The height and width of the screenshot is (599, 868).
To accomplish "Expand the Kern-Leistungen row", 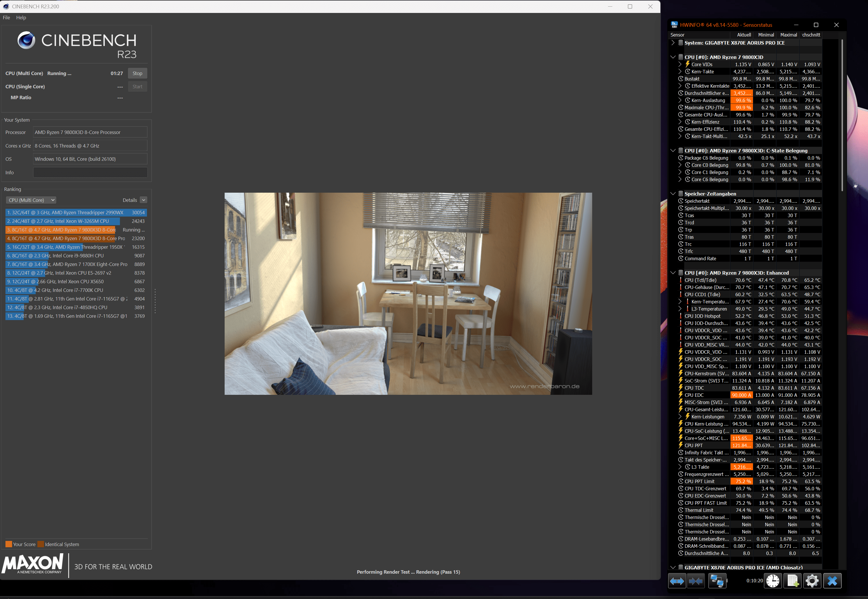I will (x=680, y=417).
